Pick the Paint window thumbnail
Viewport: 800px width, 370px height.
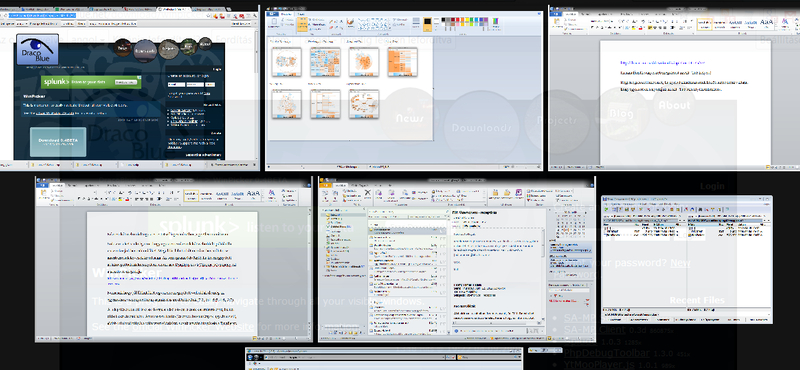point(404,90)
